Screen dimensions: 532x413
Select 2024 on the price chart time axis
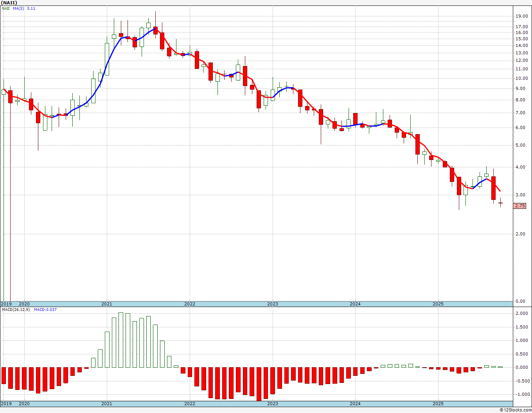[355, 304]
